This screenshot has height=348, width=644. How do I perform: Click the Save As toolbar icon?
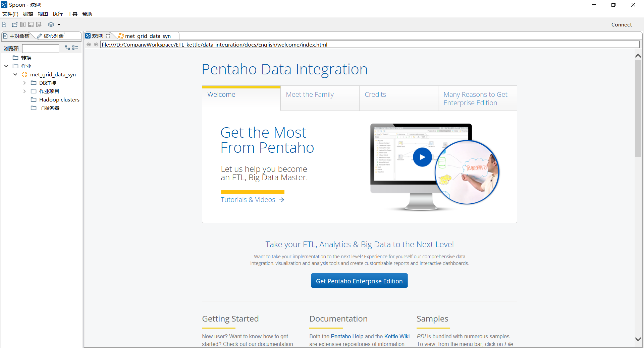(x=39, y=24)
